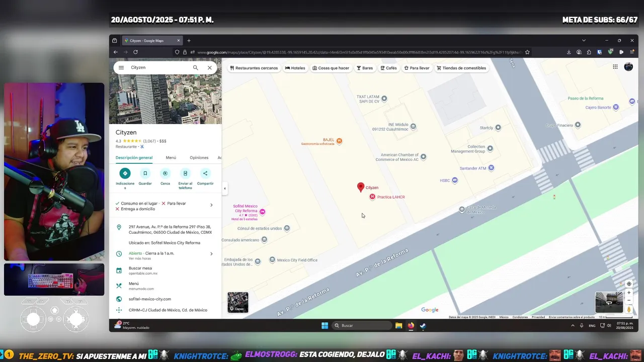Expand the service options chevron

pos(211,205)
